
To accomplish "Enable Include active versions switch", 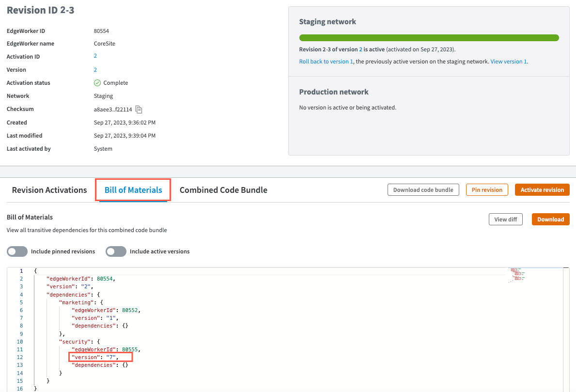I will coord(116,251).
